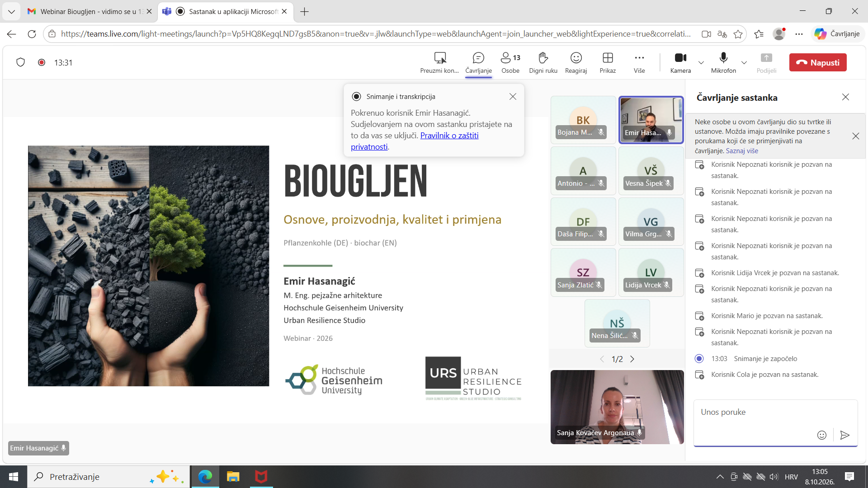
Task: Click the shield security icon
Action: pos(20,62)
